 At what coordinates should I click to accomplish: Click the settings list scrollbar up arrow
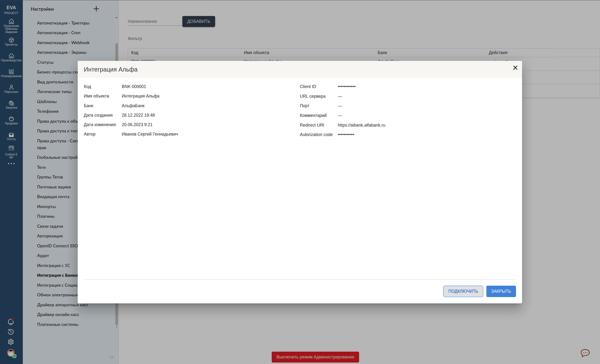pos(117,17)
